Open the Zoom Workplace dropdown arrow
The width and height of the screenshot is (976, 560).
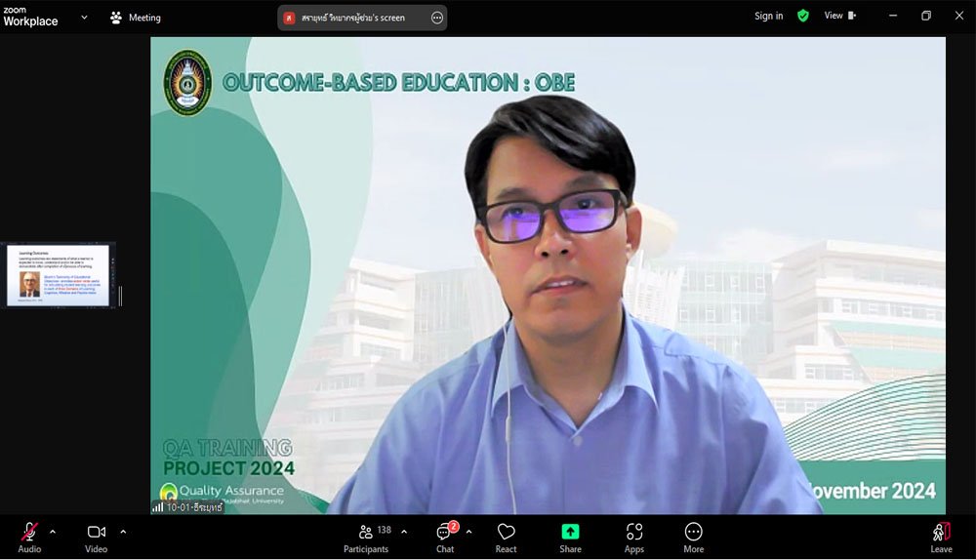point(84,18)
